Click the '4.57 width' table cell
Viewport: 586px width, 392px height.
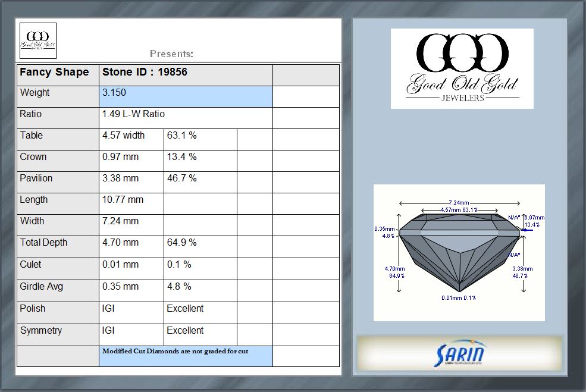pyautogui.click(x=131, y=140)
